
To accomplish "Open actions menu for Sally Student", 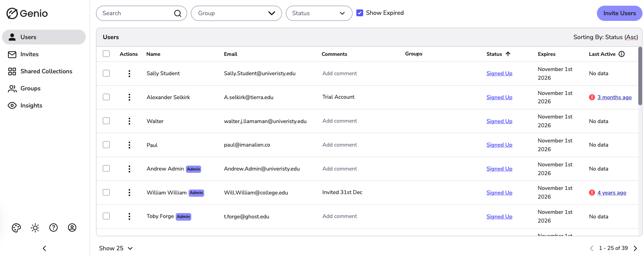I will 129,74.
